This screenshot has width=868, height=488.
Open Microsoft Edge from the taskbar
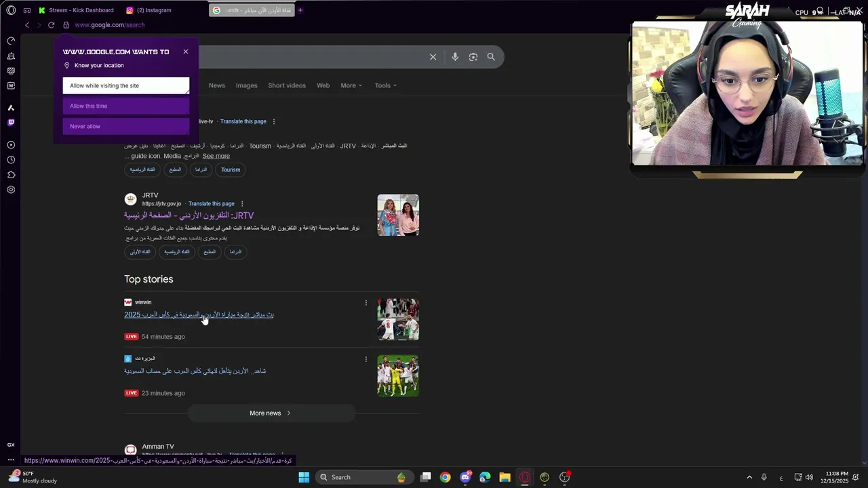click(485, 477)
